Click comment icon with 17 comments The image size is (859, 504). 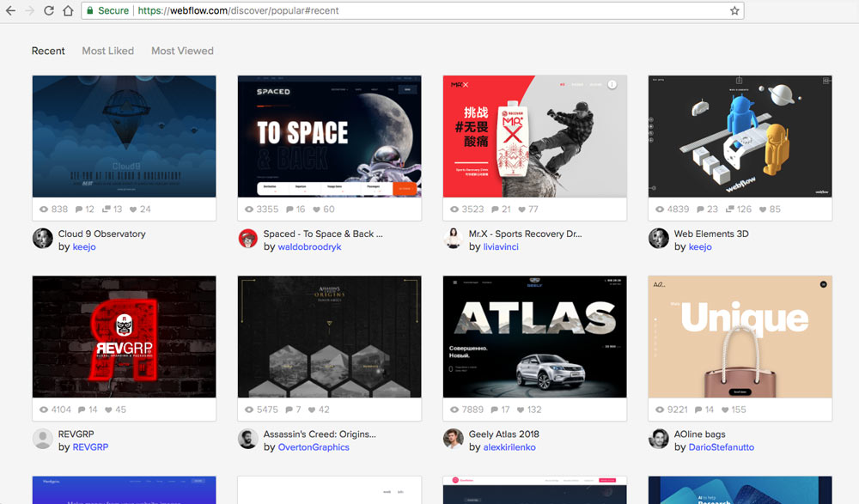495,410
